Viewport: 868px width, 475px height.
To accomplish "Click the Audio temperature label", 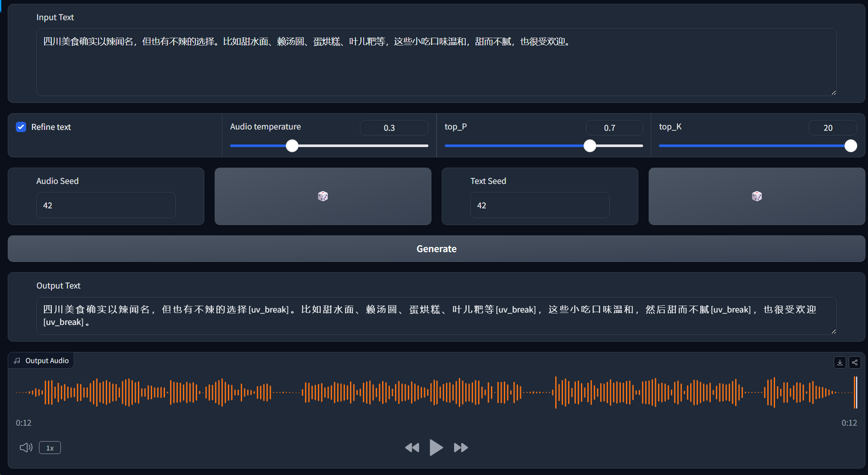I will 265,126.
